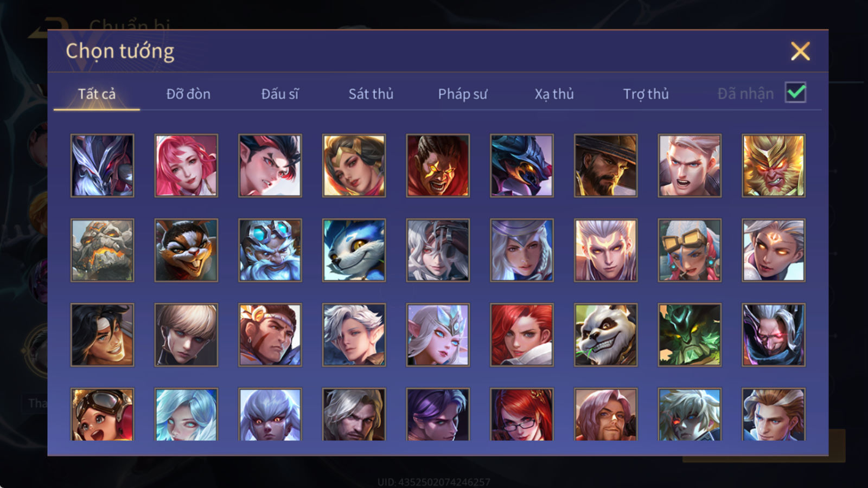This screenshot has height=488, width=868.
Task: Open the Sát thủ tab
Action: pyautogui.click(x=371, y=94)
